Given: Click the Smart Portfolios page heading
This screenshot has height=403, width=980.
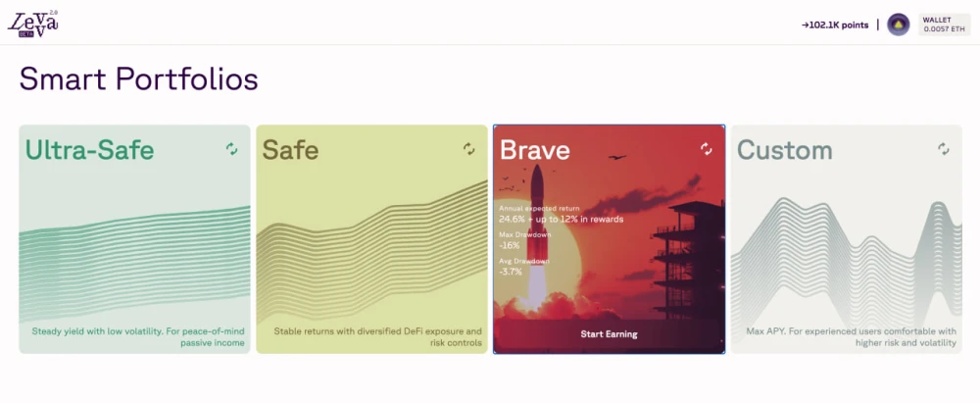Looking at the screenshot, I should (x=138, y=79).
